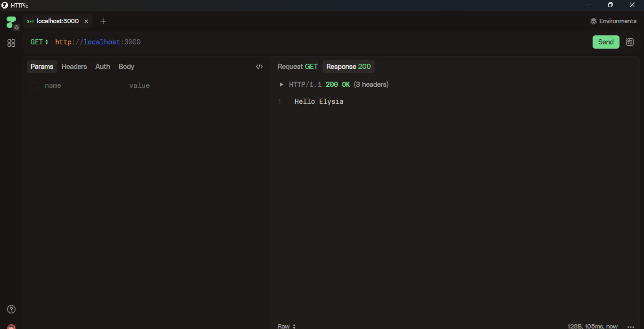Switch to the Headers tab
Viewport: 644px width, 329px height.
pyautogui.click(x=74, y=67)
